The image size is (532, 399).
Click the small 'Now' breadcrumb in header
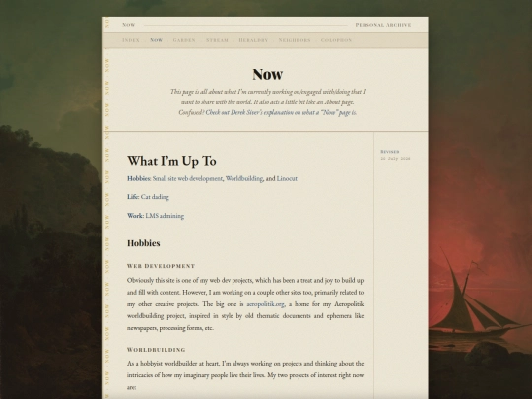(x=129, y=25)
